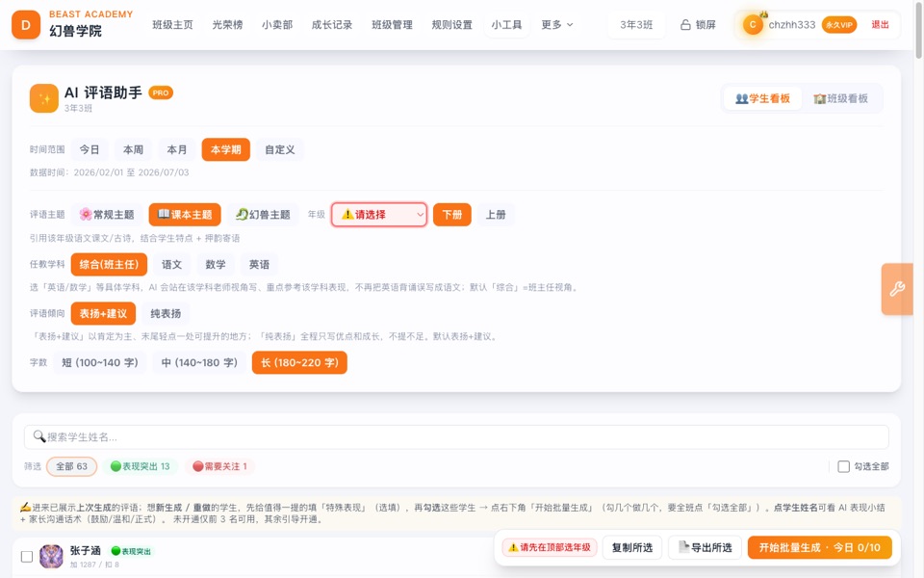Click 开始批量生成 今日 0/10 button
Viewport: 924px width, 578px height.
(819, 547)
